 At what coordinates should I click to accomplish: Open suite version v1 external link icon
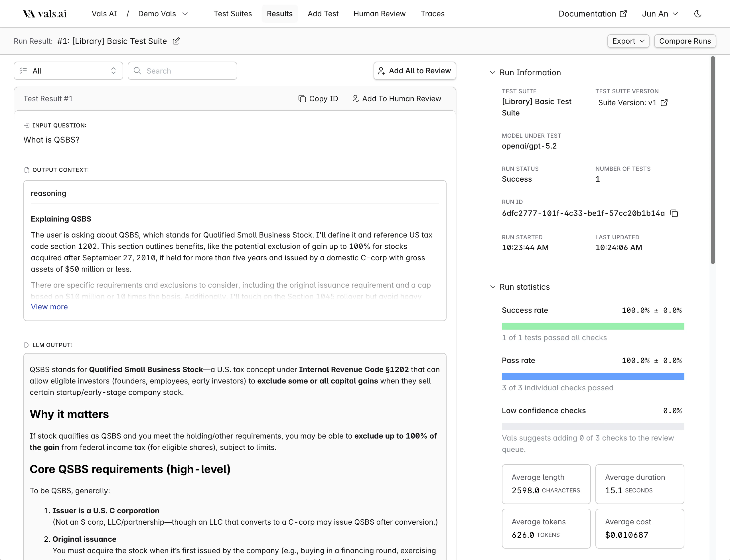tap(664, 103)
